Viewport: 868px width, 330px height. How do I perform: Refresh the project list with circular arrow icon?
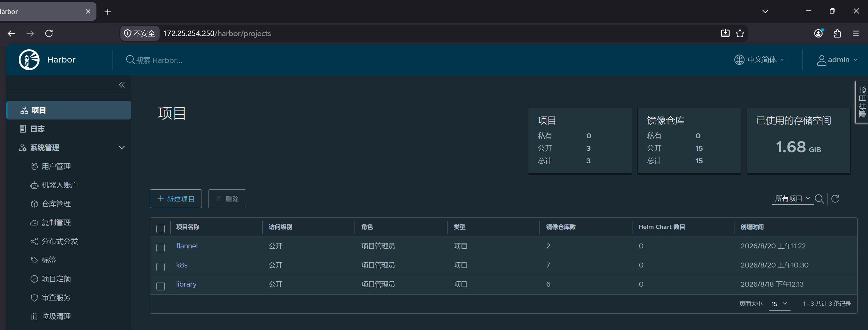[835, 199]
